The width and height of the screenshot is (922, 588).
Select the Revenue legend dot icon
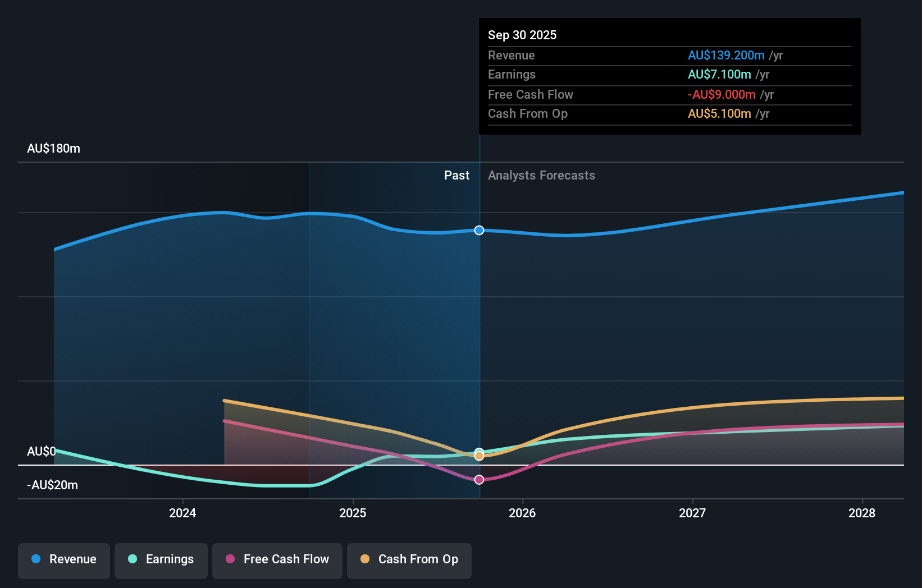coord(36,559)
